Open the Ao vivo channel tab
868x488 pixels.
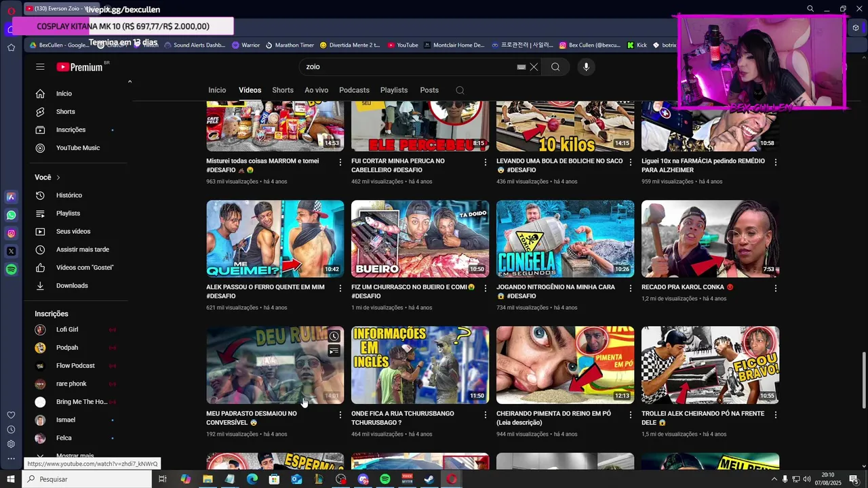click(x=316, y=90)
